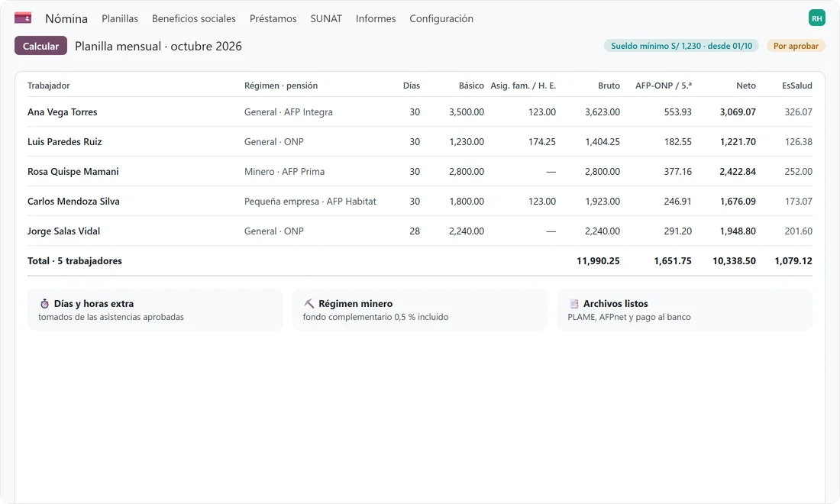The height and width of the screenshot is (504, 840).
Task: Click the Días column header
Action: click(x=412, y=86)
